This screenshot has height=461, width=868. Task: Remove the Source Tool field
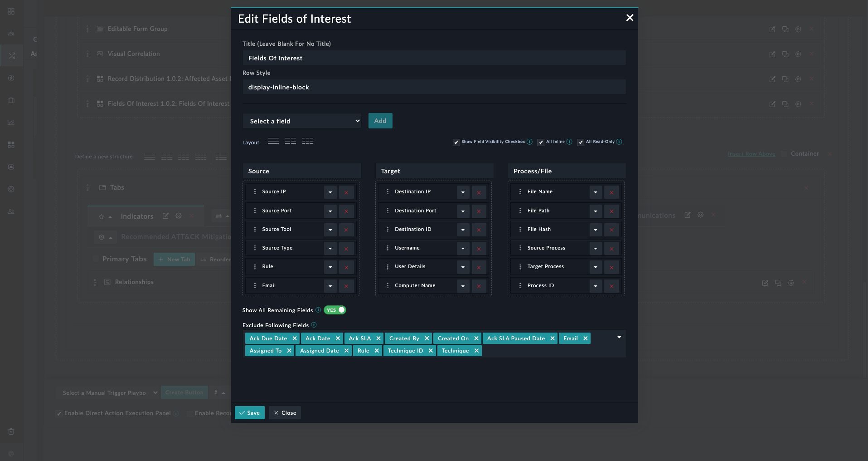pos(346,230)
